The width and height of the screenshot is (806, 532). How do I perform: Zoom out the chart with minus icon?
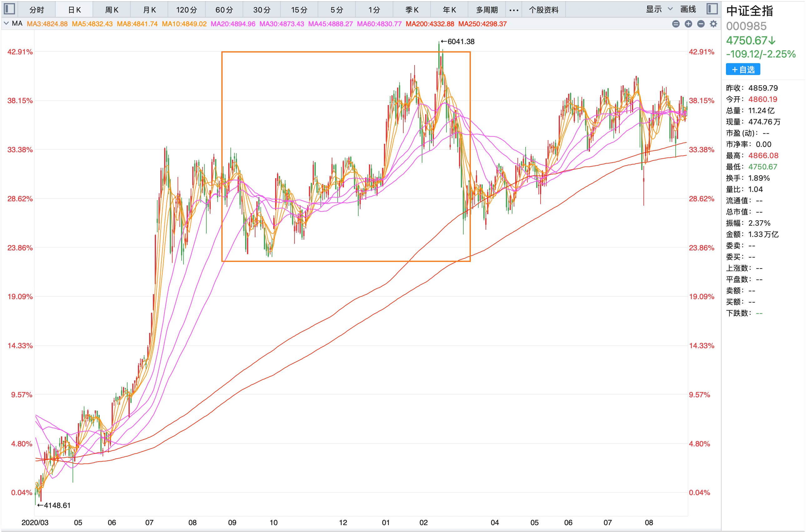pos(701,24)
